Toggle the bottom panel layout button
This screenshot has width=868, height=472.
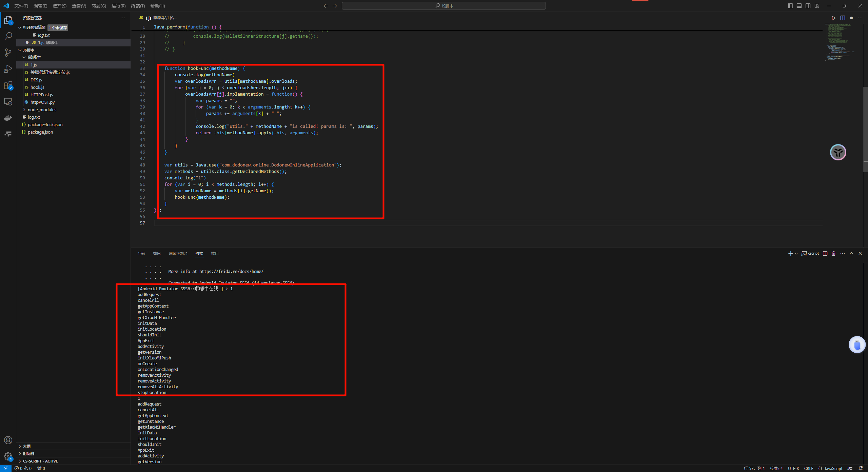click(799, 6)
